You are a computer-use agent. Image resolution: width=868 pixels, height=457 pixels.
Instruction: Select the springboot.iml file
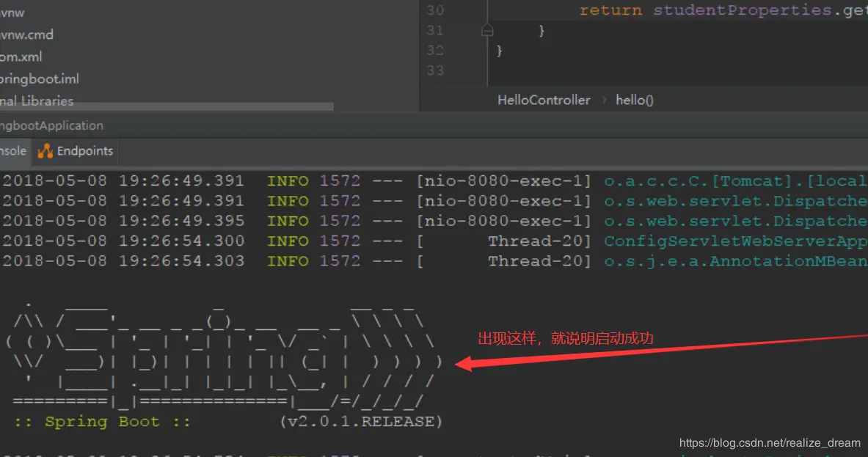40,79
